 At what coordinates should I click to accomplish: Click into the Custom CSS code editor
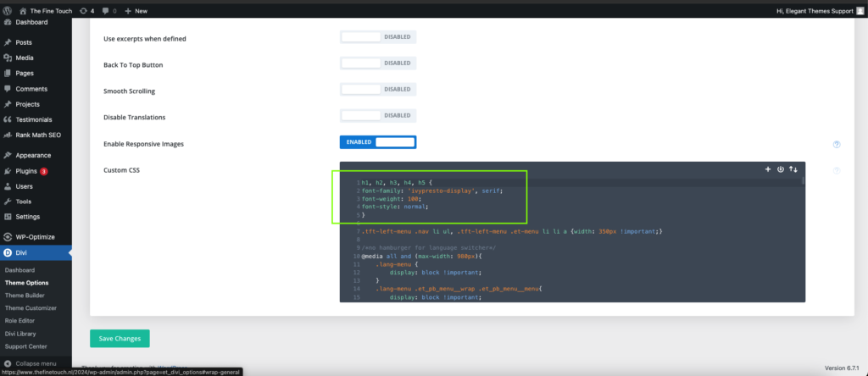coord(572,232)
